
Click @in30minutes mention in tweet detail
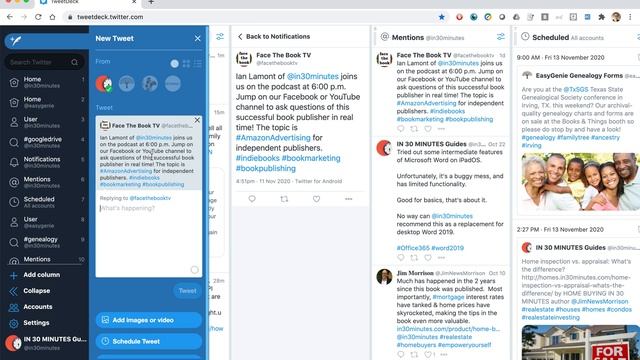click(313, 76)
